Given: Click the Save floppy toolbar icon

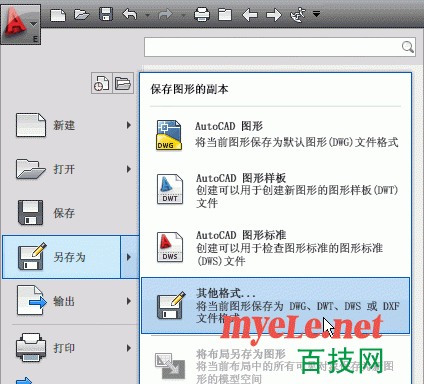Looking at the screenshot, I should (106, 15).
